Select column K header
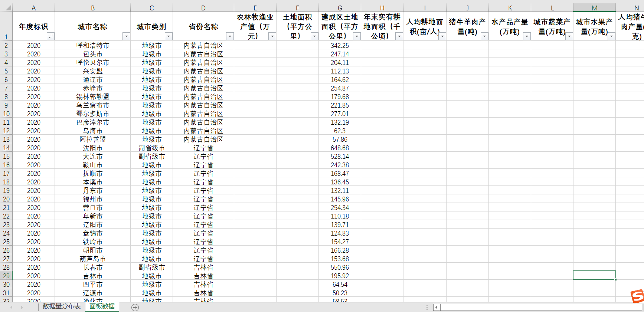Screen dimensions: 644x312 point(510,8)
